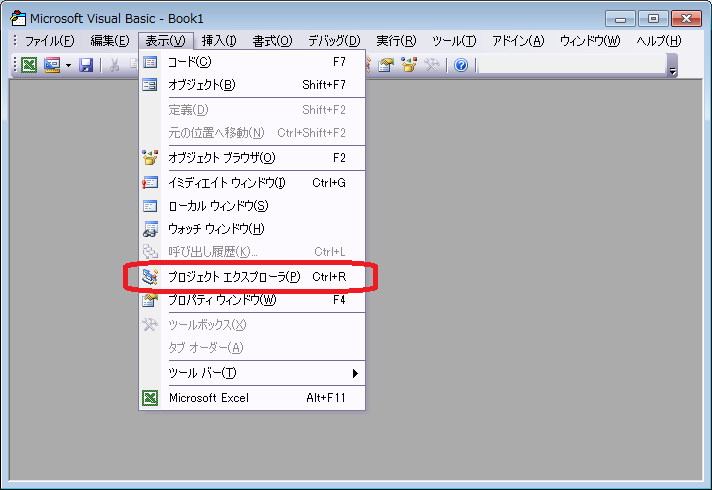
Task: Open the アドイン(A) menu
Action: 518,41
